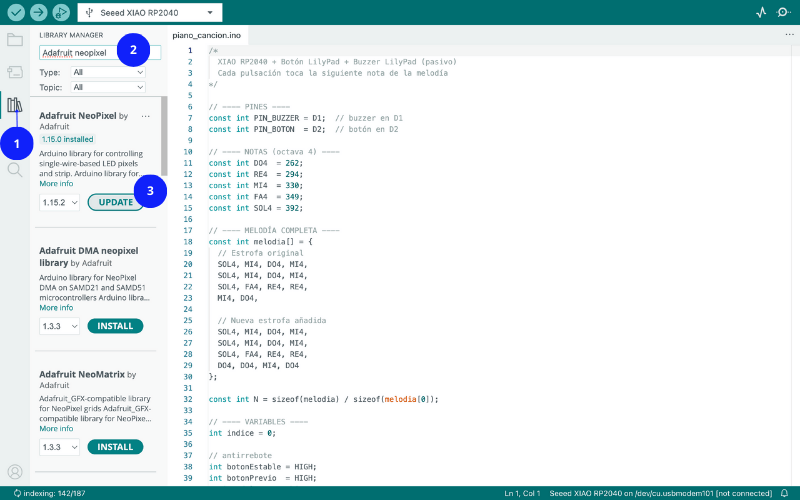
Task: Open the Boards Manager sidebar icon
Action: (15, 72)
